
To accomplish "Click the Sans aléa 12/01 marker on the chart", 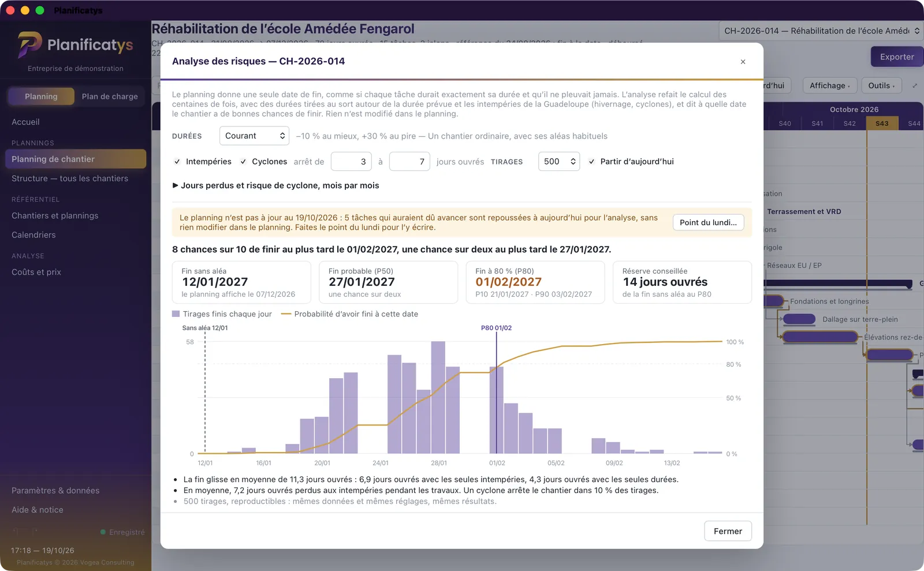I will 205,328.
